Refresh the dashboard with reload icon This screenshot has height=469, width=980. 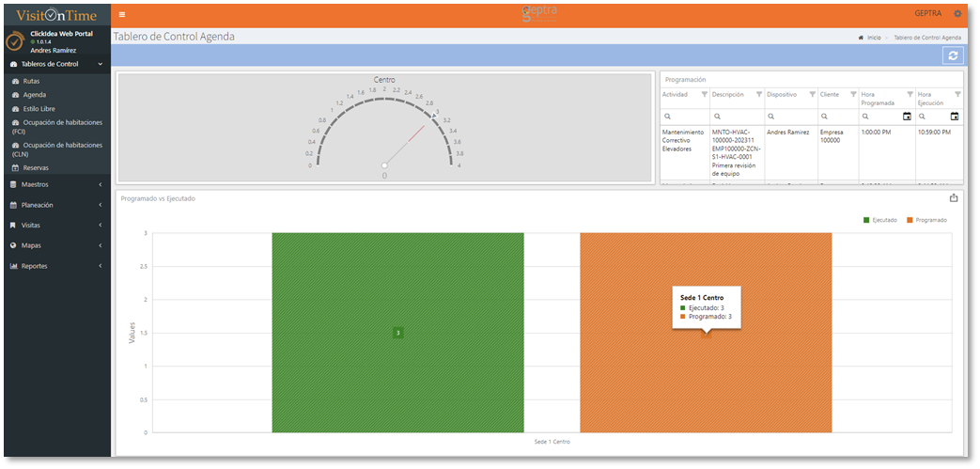pos(953,56)
